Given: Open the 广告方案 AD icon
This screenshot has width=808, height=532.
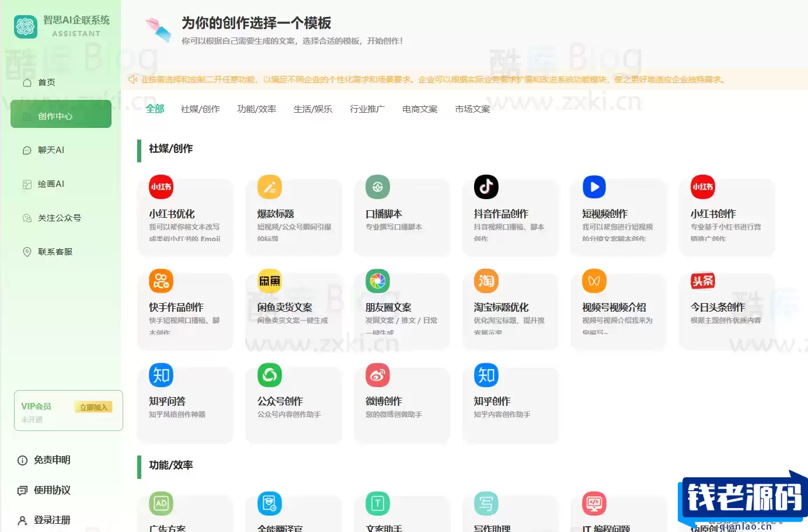Looking at the screenshot, I should (161, 503).
